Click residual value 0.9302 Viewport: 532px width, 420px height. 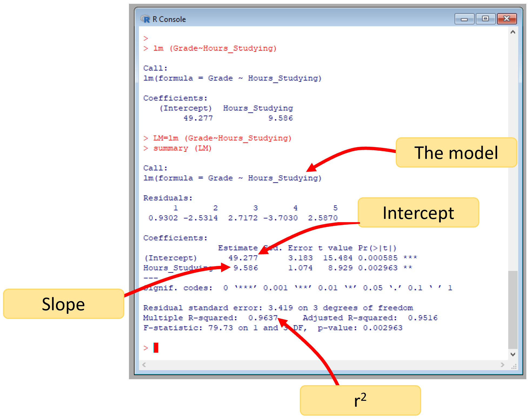pyautogui.click(x=163, y=218)
